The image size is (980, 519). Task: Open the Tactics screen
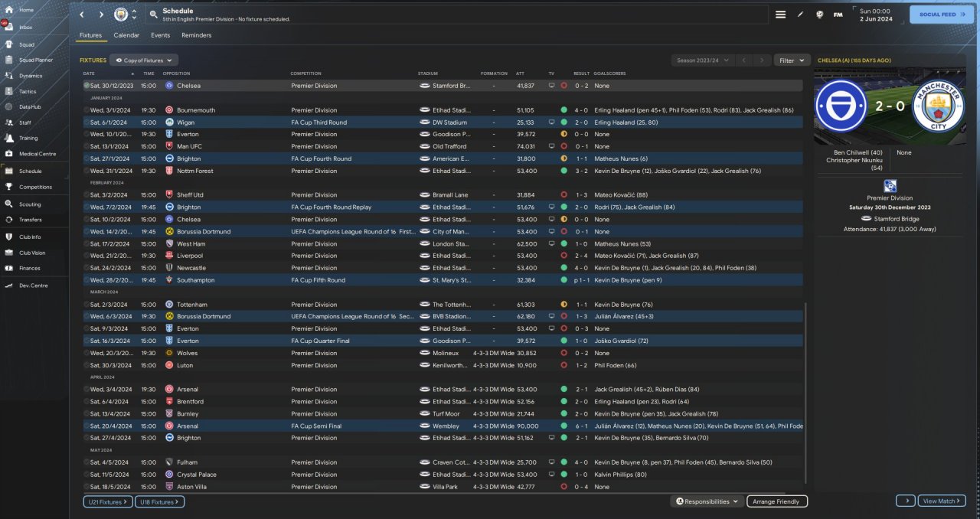[28, 91]
